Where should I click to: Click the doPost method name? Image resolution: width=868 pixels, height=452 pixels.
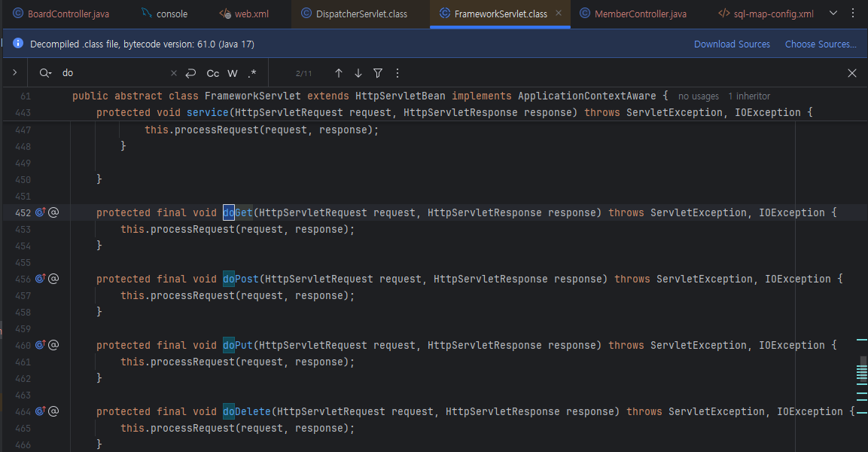pos(241,279)
